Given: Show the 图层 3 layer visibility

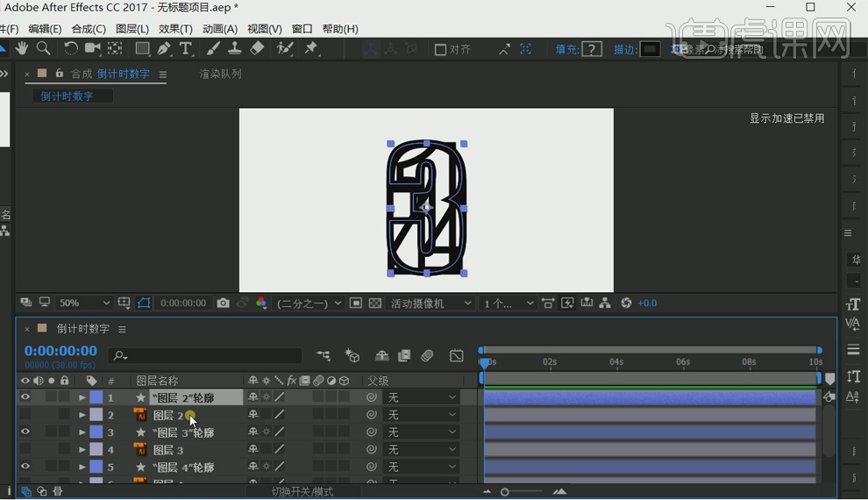Looking at the screenshot, I should point(25,450).
